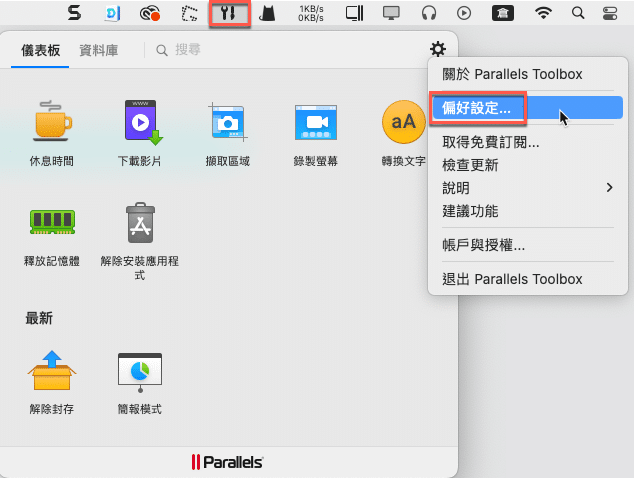Switch to the 儀表板 tab
The image size is (634, 478).
pos(40,51)
